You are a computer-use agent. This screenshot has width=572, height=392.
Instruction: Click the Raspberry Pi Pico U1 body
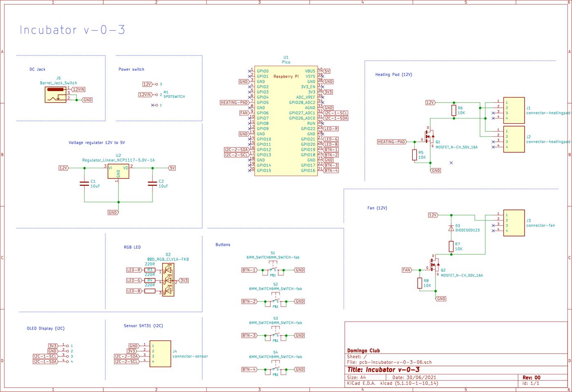click(286, 122)
